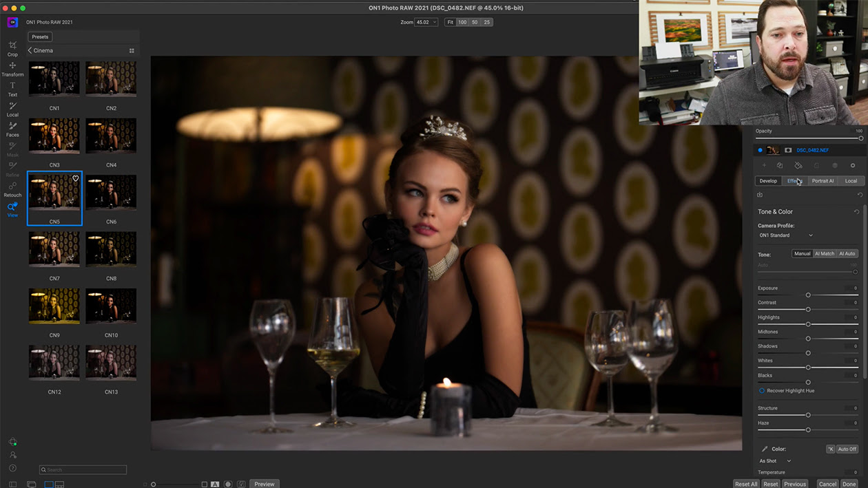Screen dimensions: 868x488
Task: Set Tone mode to AI Auto
Action: 847,253
